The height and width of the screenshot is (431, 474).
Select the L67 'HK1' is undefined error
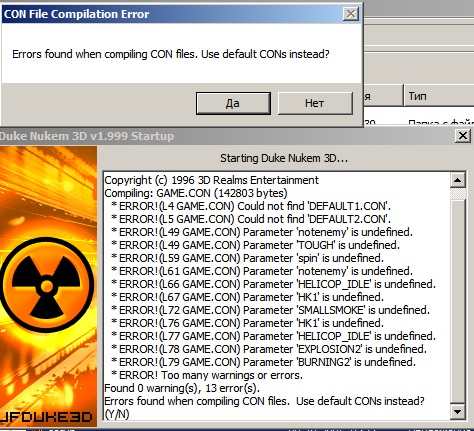click(247, 297)
